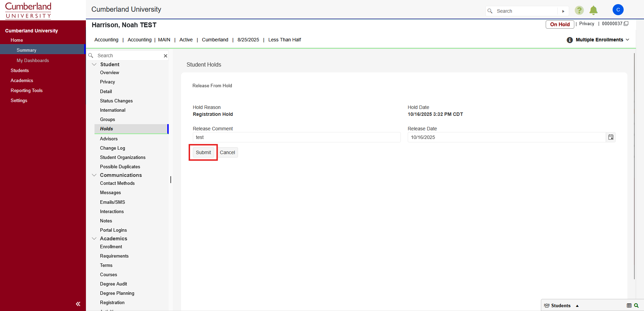The width and height of the screenshot is (644, 311).
Task: Open the user profile avatar C
Action: tap(618, 10)
